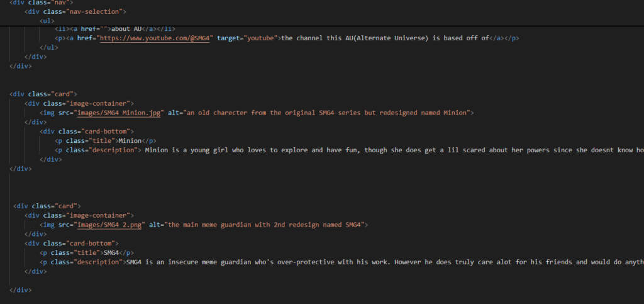Jump to the sticky nav-selection div line
This screenshot has width=644, height=304.
[75, 11]
